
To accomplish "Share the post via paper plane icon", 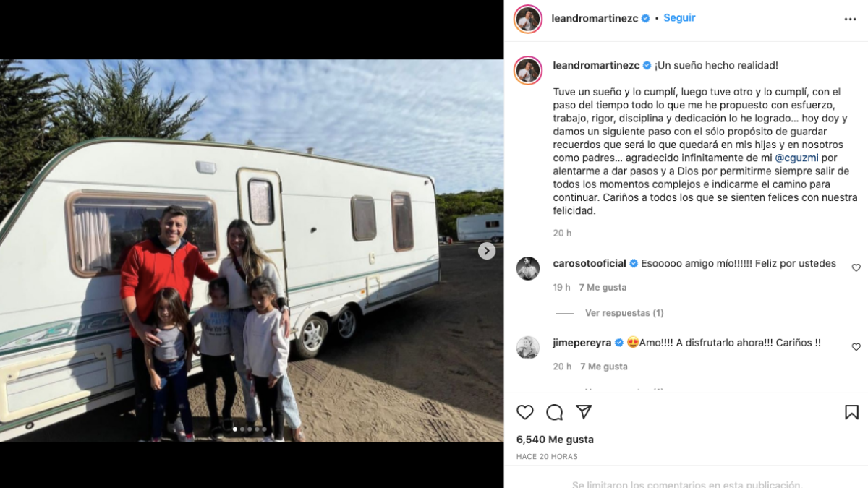I will pos(584,412).
